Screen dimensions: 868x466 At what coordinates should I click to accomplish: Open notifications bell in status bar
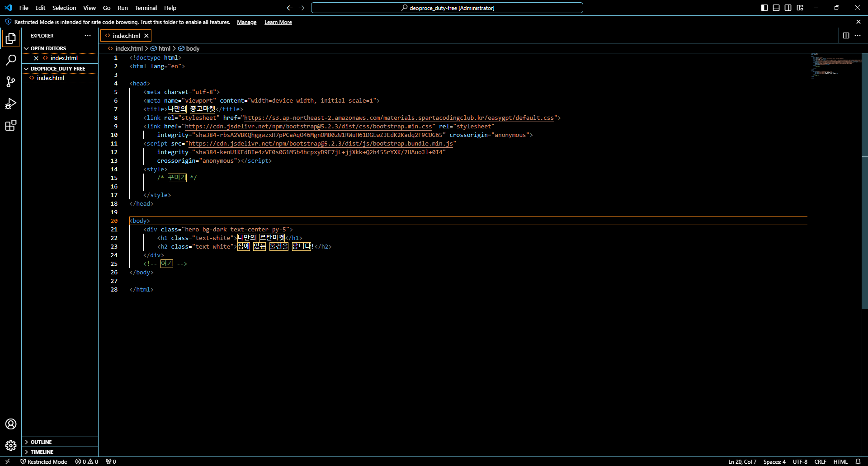[x=858, y=461]
